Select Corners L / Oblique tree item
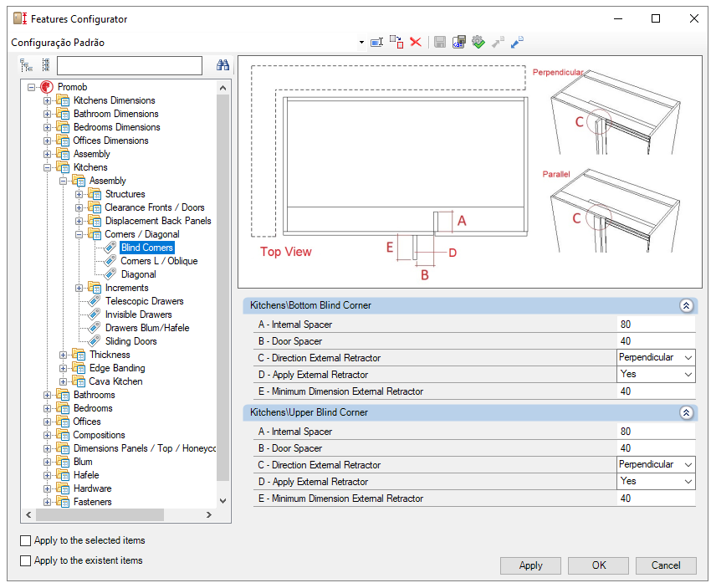Viewport: 716px width, 588px height. [159, 261]
